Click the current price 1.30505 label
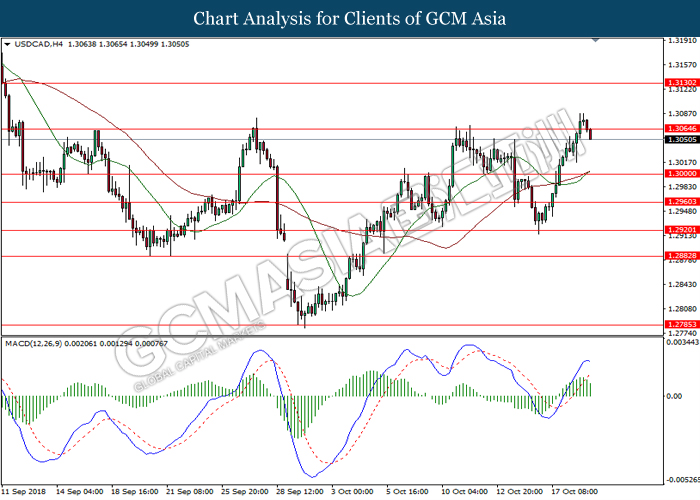 682,140
